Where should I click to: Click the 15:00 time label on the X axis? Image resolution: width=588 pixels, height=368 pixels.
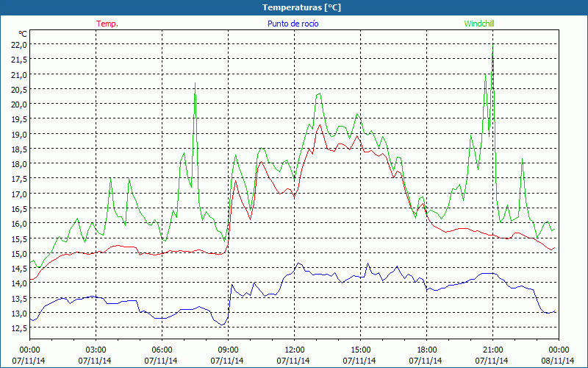360,350
